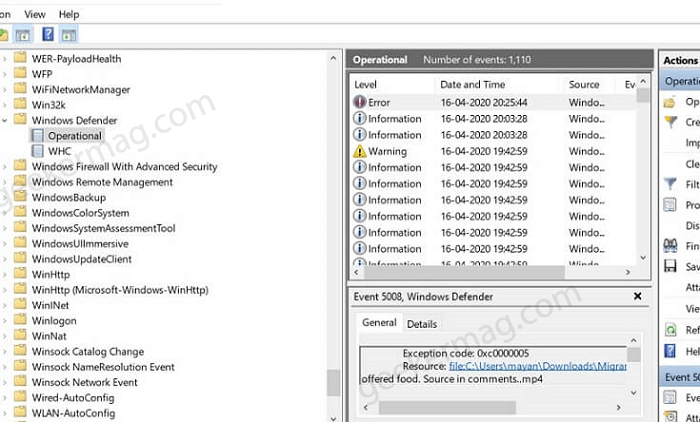Viewport: 700px width, 422px height.
Task: Click tree pane scroll up arrow
Action: 333,58
